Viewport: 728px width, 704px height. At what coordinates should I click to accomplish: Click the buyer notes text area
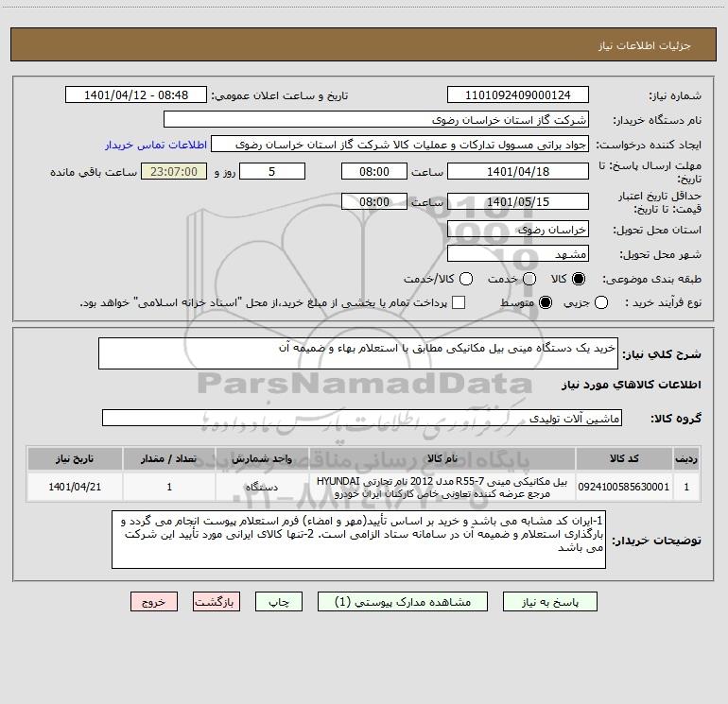pyautogui.click(x=358, y=540)
